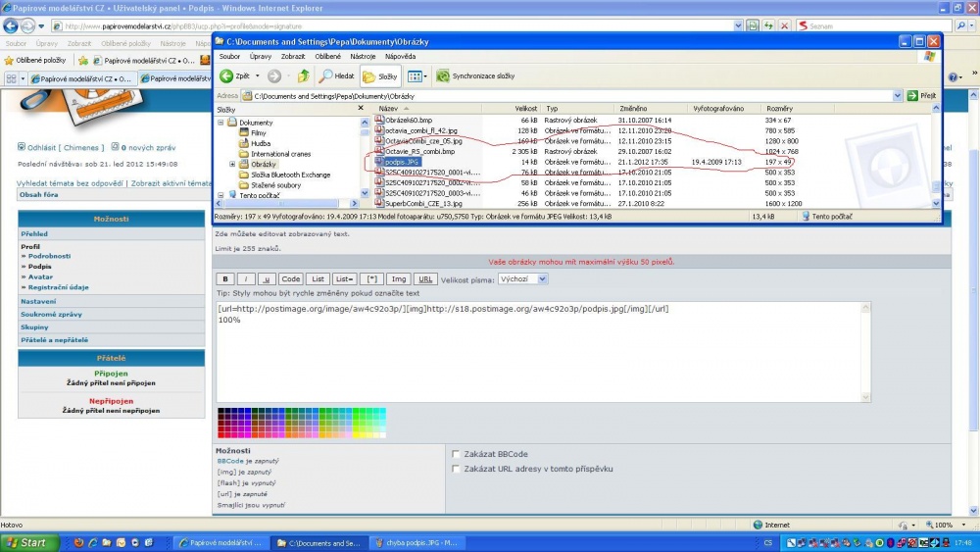Click the IE help question mark icon
This screenshot has width=980, height=552.
953,76
